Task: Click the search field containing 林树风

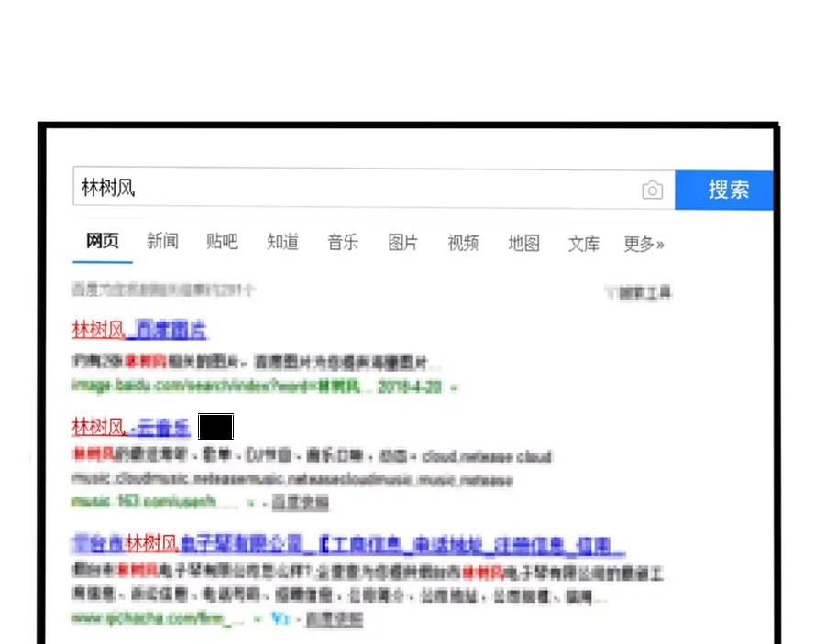Action: point(374,188)
